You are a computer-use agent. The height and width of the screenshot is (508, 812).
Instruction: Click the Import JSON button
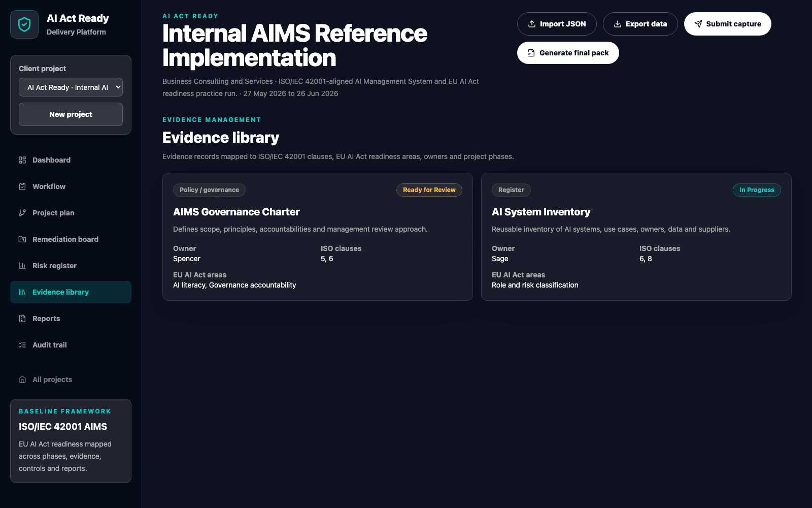point(557,24)
